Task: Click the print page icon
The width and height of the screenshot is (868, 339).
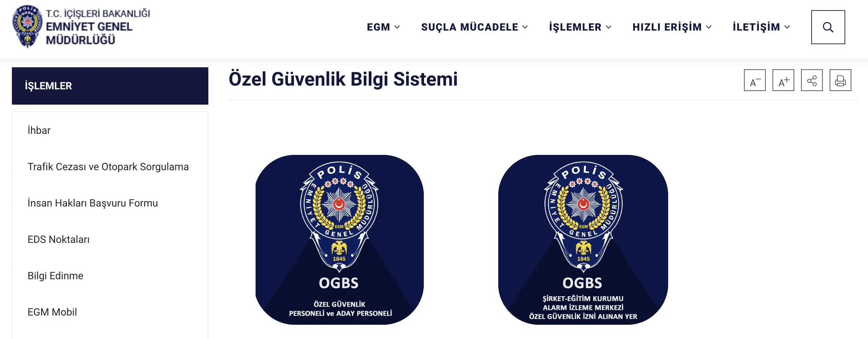Action: [840, 80]
